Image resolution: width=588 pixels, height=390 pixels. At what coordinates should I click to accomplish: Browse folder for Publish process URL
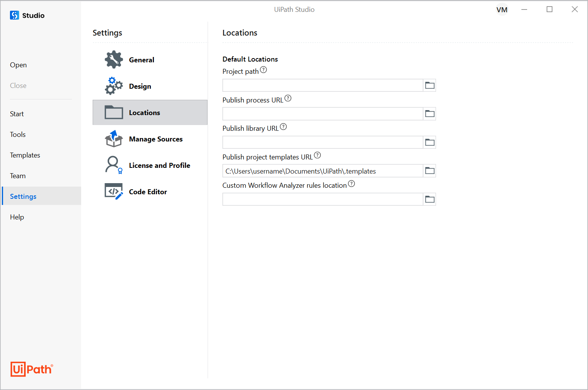[x=430, y=114]
